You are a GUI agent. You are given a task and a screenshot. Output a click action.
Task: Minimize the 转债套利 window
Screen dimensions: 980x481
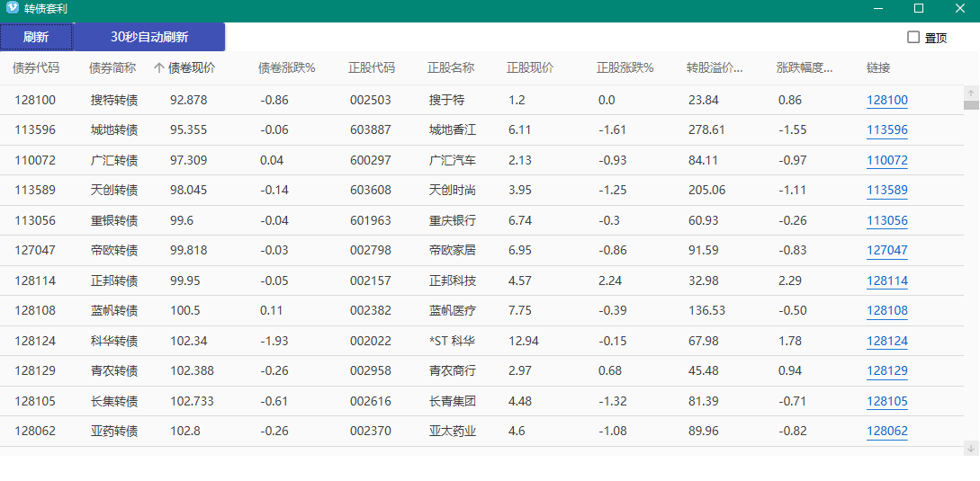click(x=878, y=8)
